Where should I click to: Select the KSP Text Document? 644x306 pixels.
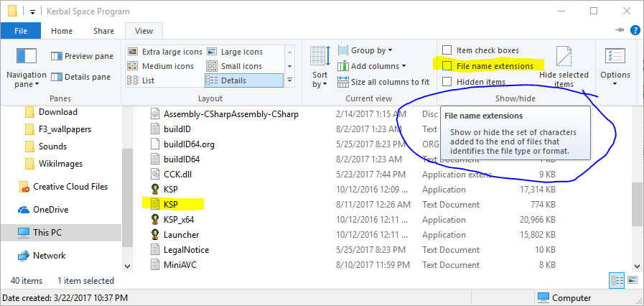coord(170,204)
